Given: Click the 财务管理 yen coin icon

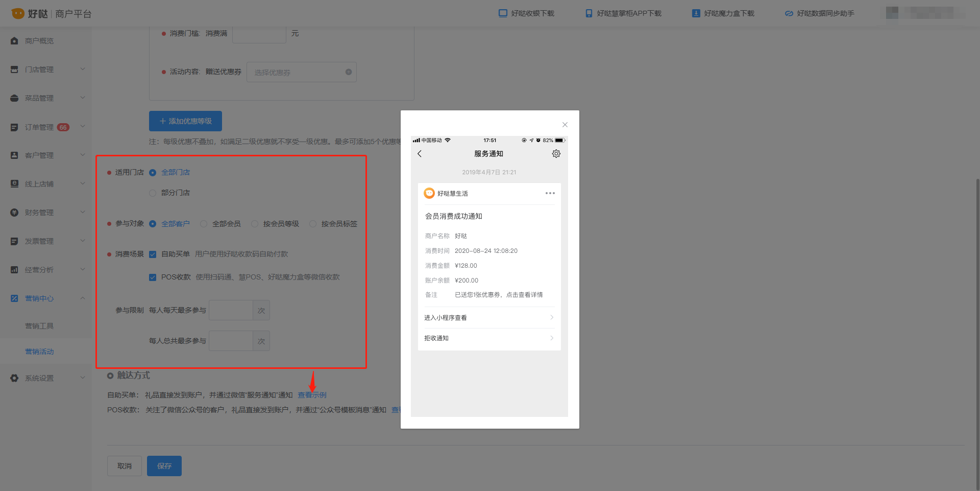Looking at the screenshot, I should [x=14, y=213].
